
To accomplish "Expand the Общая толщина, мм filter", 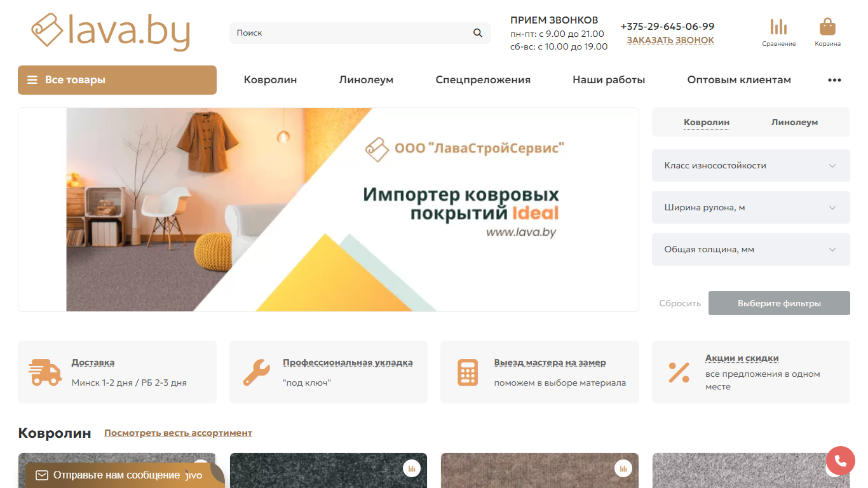I will tap(751, 250).
